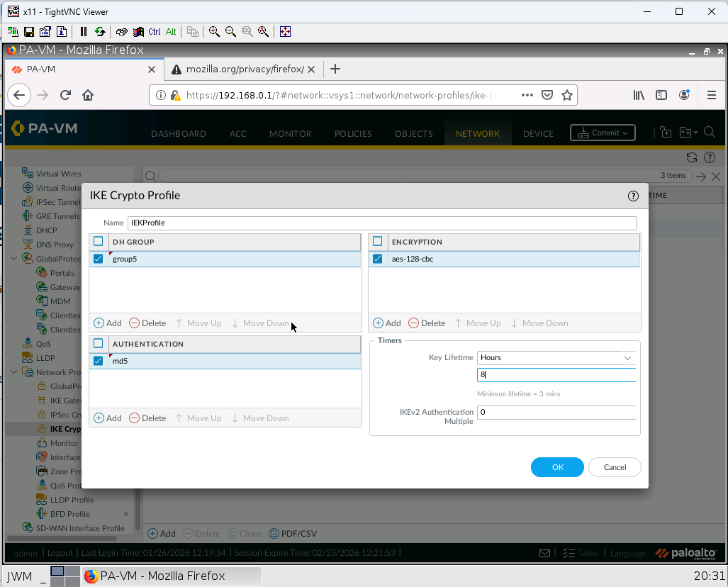Switch to the POLICIES tab
Viewport: 728px width, 587px height.
click(353, 133)
